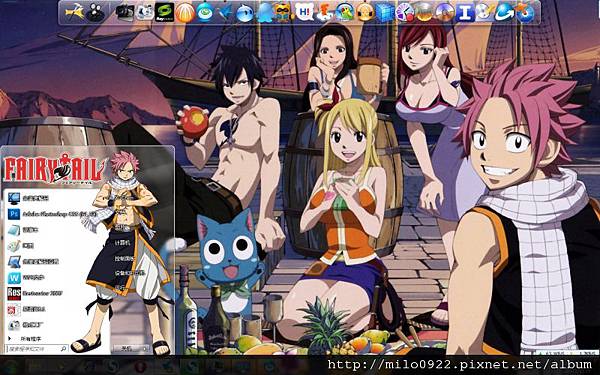
Task: Launch the blue QQ penguin dock icon
Action: pos(265,13)
